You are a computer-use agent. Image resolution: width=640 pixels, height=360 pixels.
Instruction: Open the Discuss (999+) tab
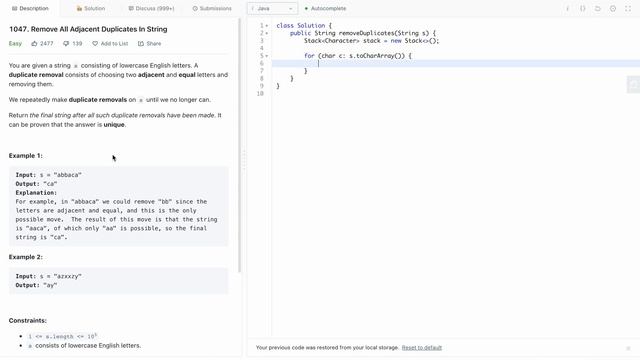click(151, 8)
